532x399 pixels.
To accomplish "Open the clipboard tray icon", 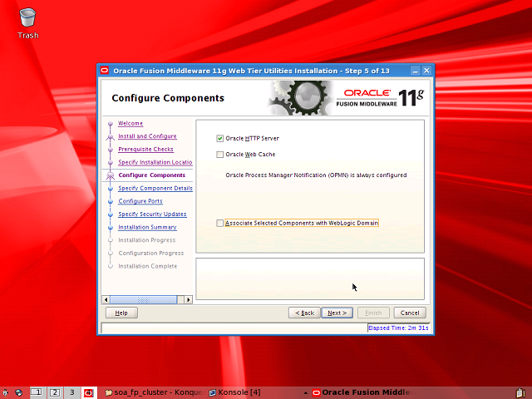I will tap(520, 393).
